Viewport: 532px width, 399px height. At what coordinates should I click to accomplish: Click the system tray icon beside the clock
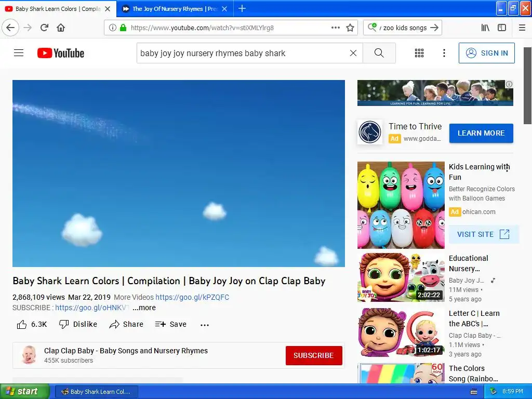coord(493,391)
